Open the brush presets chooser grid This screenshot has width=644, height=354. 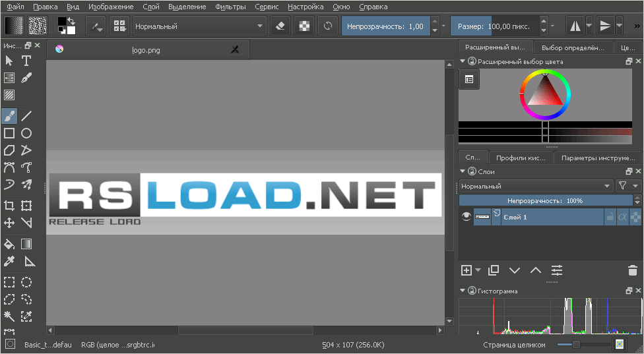click(119, 26)
